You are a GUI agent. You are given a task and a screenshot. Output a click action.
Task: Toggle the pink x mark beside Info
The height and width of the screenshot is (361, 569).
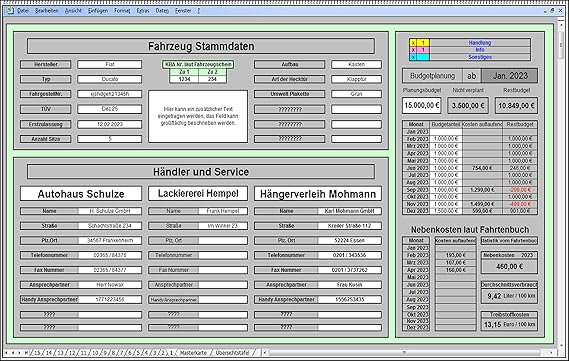point(413,50)
